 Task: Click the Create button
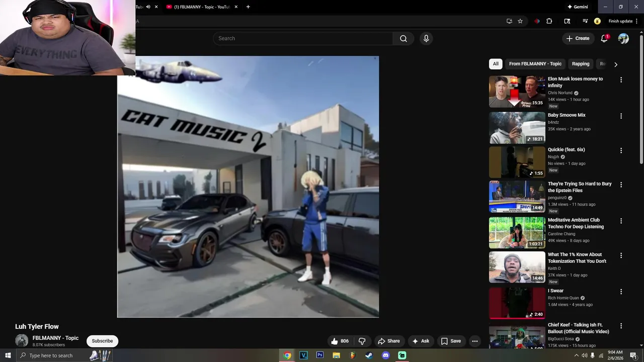[578, 38]
